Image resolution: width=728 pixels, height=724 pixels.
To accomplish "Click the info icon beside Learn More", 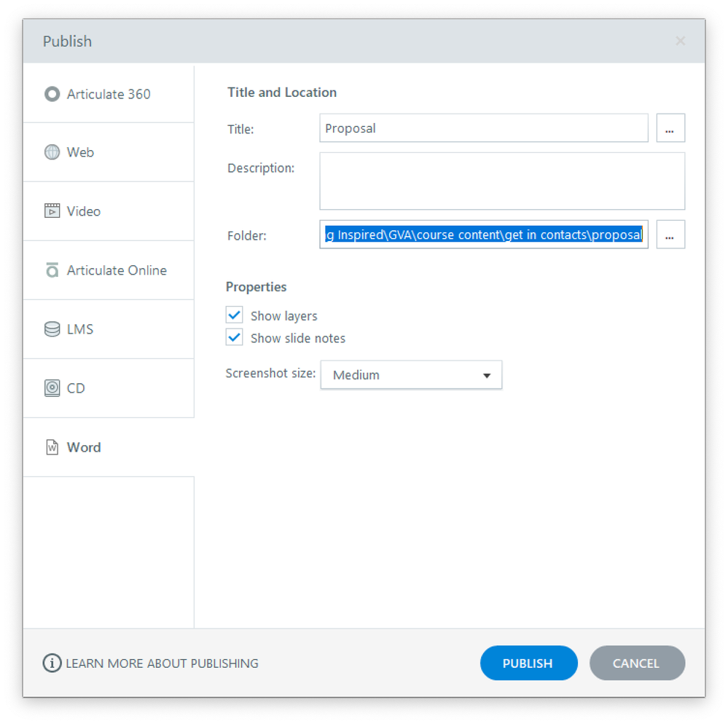I will coord(52,664).
